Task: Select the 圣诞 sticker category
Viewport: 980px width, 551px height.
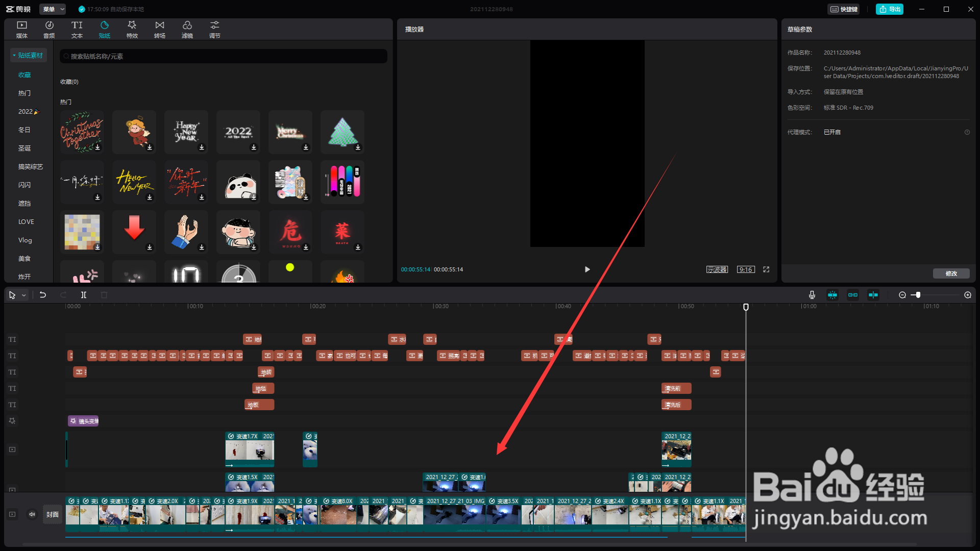Action: click(x=24, y=148)
